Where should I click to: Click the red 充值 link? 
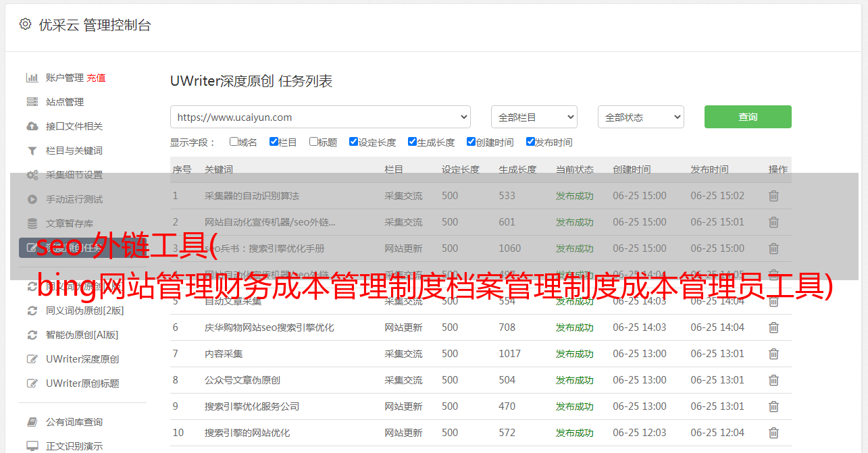coord(96,78)
